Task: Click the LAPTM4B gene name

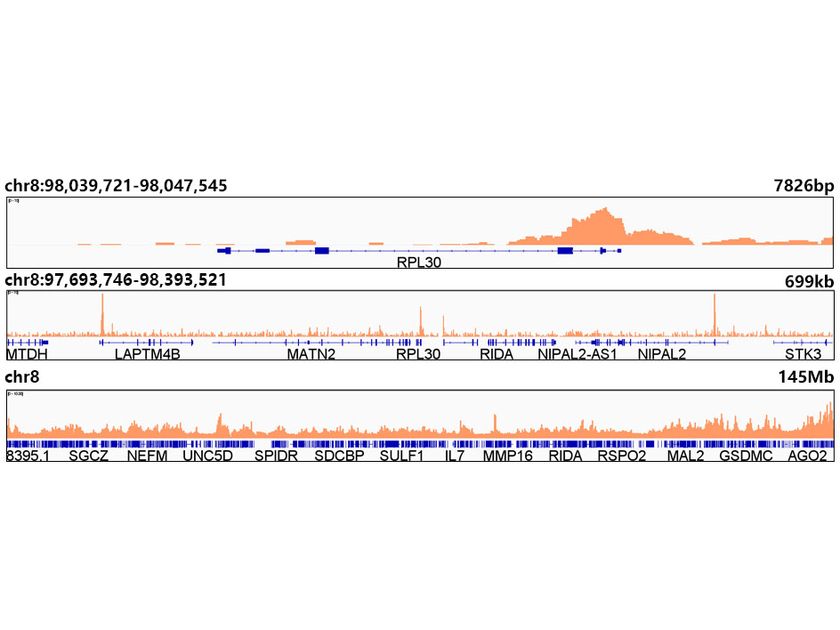Action: [x=148, y=354]
